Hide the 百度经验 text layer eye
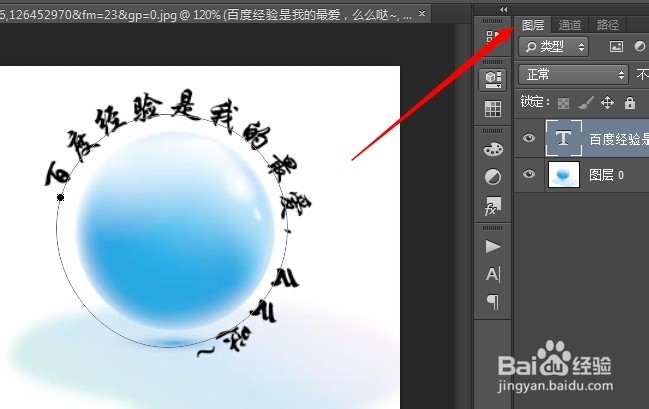 tap(529, 138)
